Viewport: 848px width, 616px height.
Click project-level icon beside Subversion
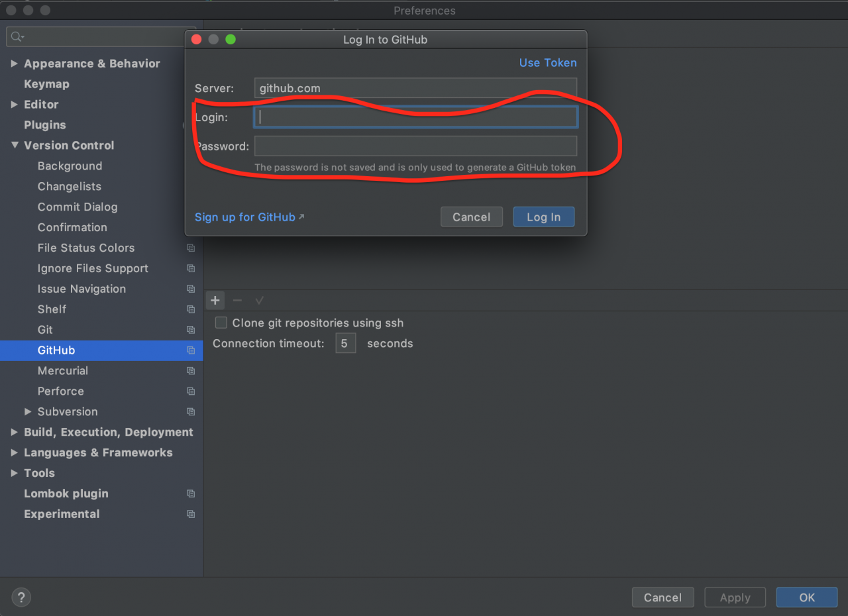point(191,412)
